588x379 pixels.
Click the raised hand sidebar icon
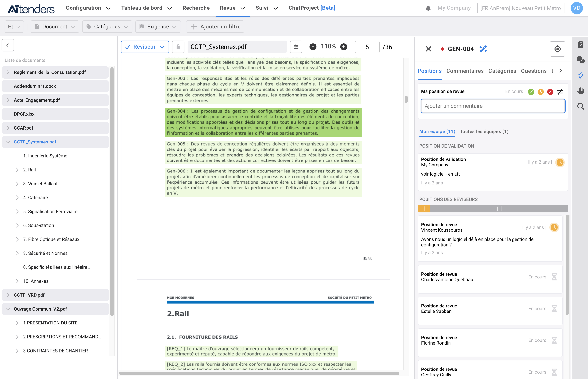(x=580, y=91)
